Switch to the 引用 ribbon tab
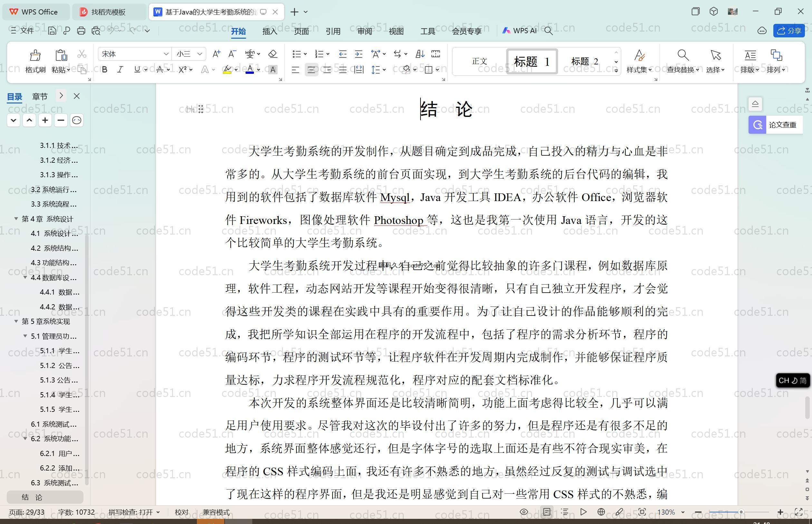This screenshot has height=524, width=812. [x=333, y=31]
